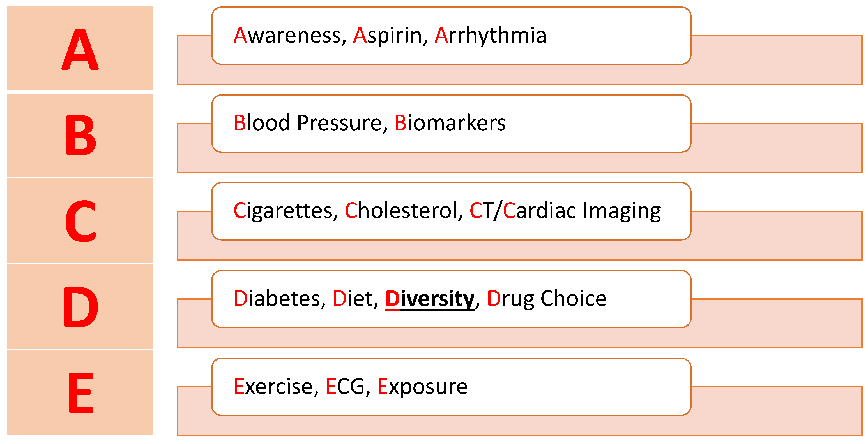Click the word Exposure
This screenshot has height=444, width=868.
pos(422,387)
